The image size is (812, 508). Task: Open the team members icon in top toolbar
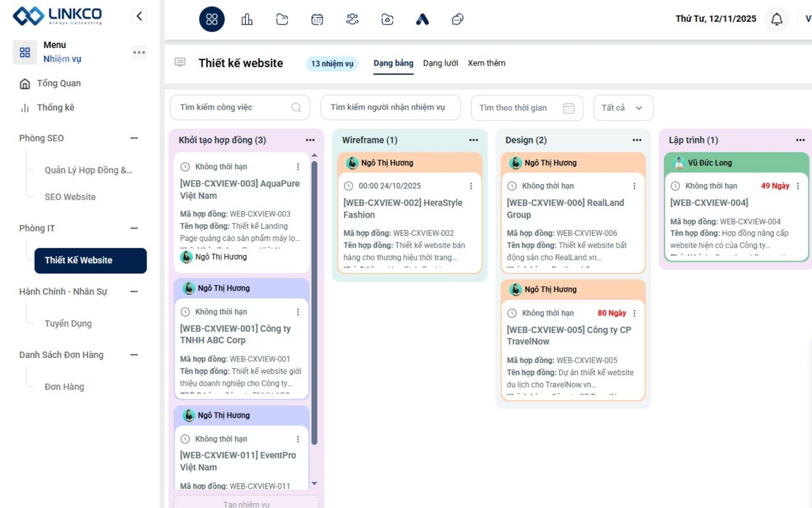tap(353, 19)
